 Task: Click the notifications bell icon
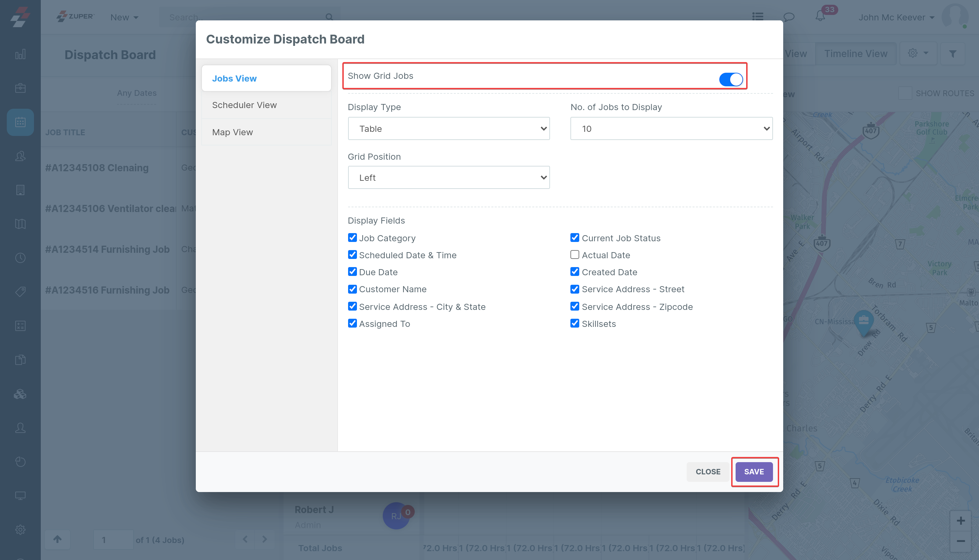(820, 16)
